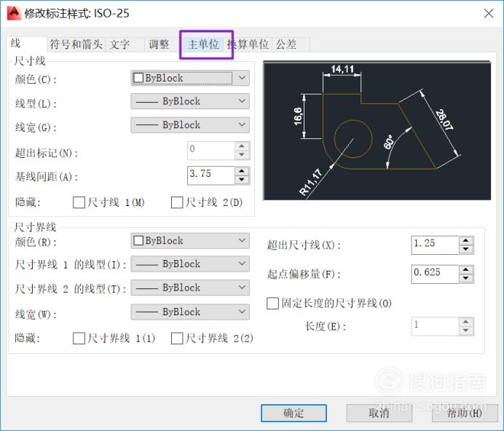This screenshot has height=431, width=504.
Task: Enable 固定长度的尺寸界线(O) checkbox
Action: point(272,303)
